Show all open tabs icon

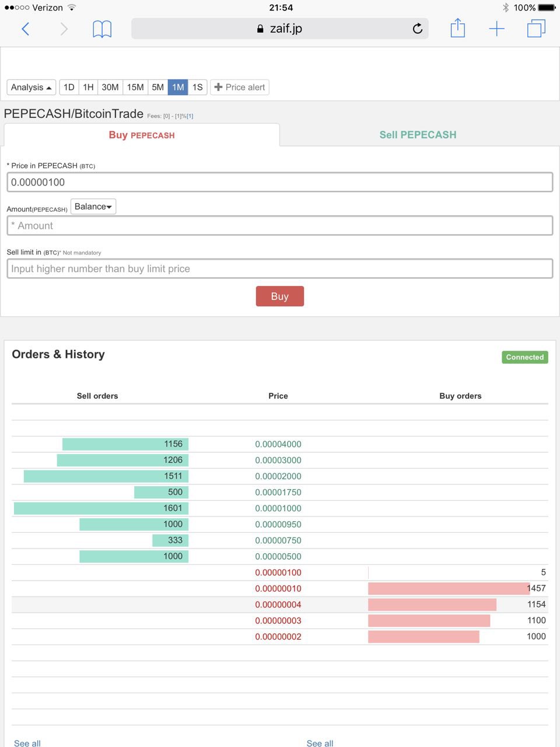tap(536, 29)
